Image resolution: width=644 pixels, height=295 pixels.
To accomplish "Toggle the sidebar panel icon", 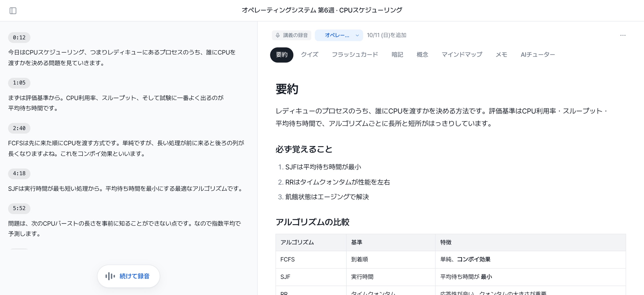I will [13, 10].
